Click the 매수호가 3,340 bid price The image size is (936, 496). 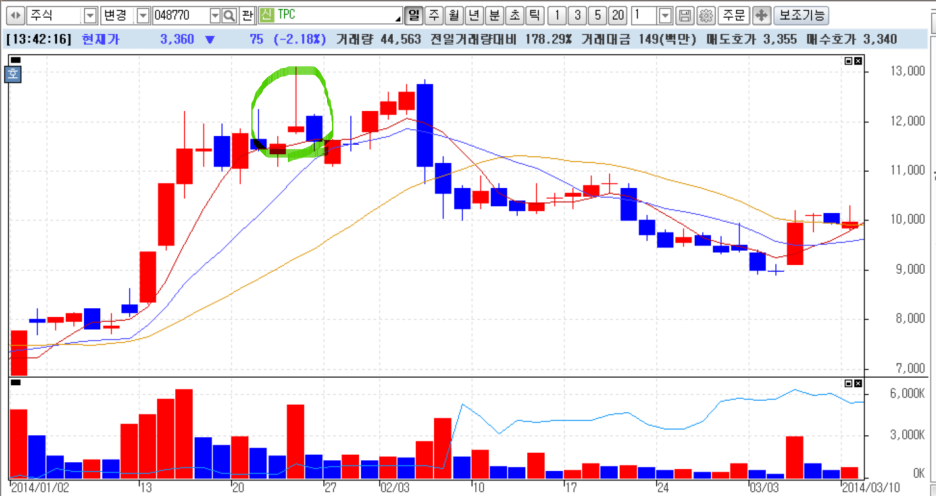click(x=852, y=40)
